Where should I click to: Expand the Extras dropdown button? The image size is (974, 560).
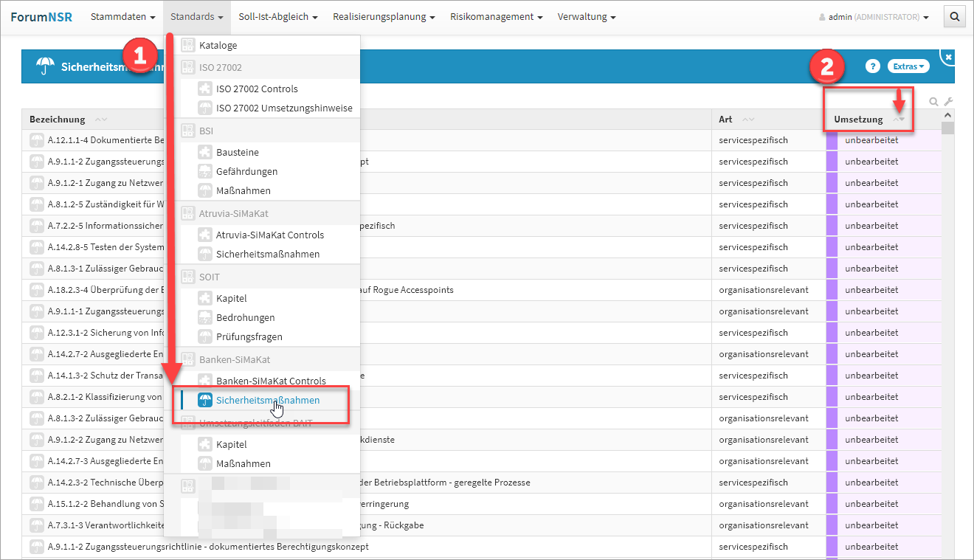(x=908, y=66)
